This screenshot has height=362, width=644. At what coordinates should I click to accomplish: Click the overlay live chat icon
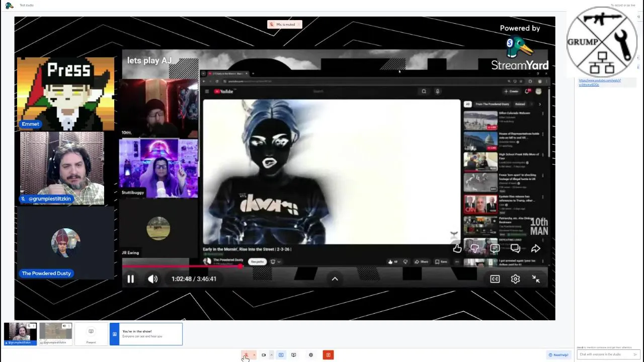(495, 248)
